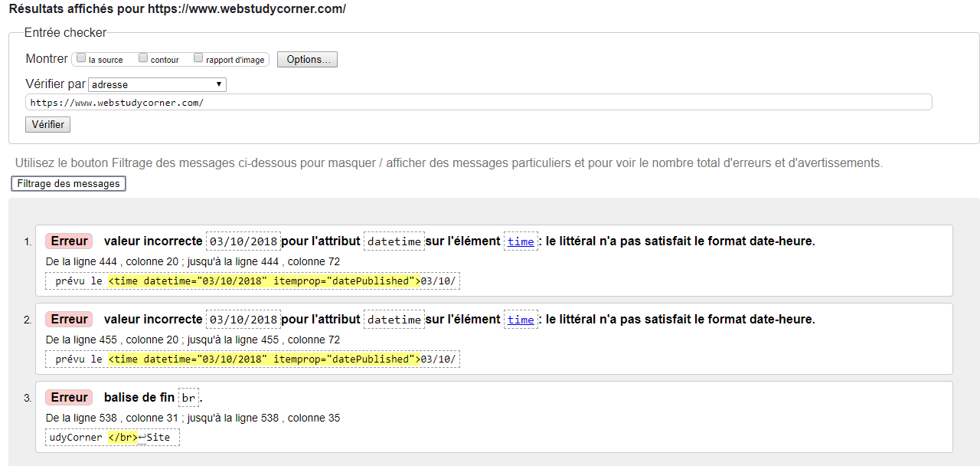Tick the "contour" checkbox
Viewport: 980px width, 466px height.
pos(143,58)
